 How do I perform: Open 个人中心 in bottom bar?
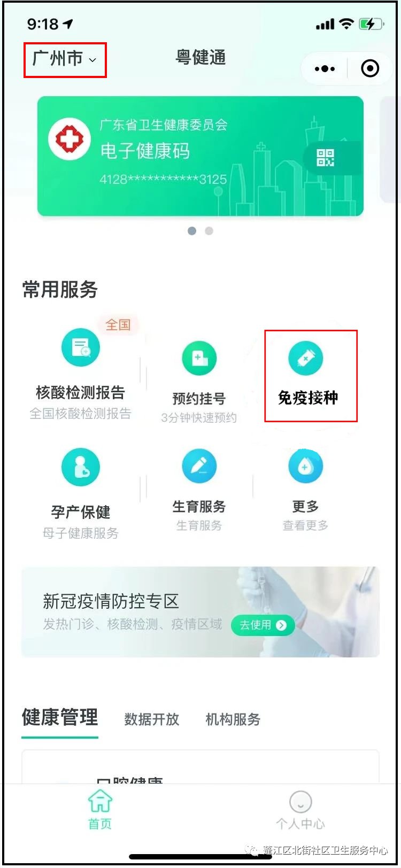point(300,810)
